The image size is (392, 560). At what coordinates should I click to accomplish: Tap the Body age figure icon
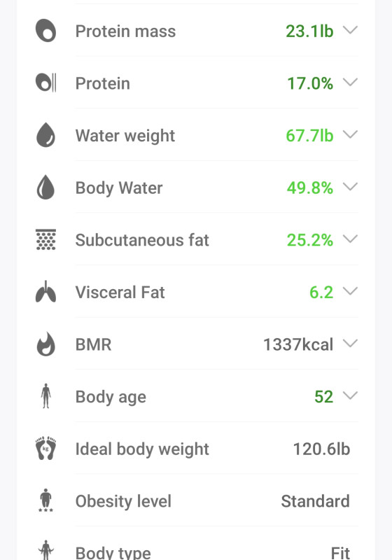[x=45, y=396]
